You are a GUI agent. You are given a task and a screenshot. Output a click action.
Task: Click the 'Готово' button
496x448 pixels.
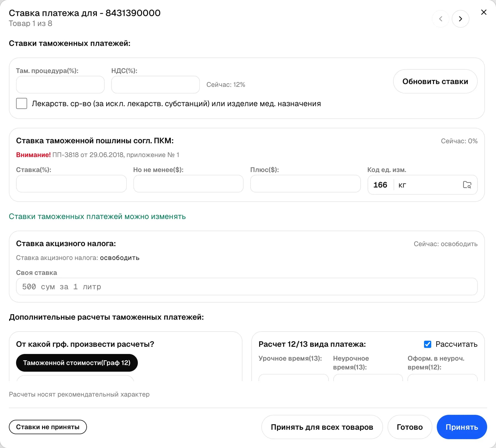pos(410,427)
